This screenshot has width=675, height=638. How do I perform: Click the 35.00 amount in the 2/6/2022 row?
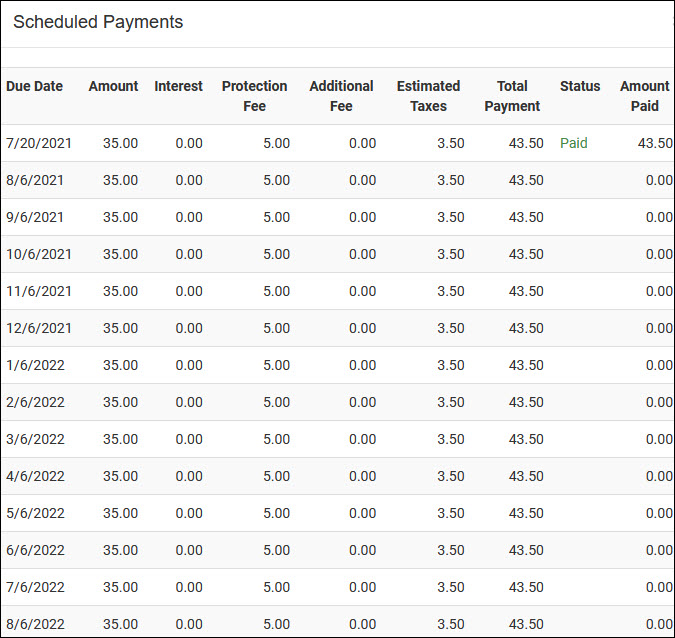[x=121, y=402]
